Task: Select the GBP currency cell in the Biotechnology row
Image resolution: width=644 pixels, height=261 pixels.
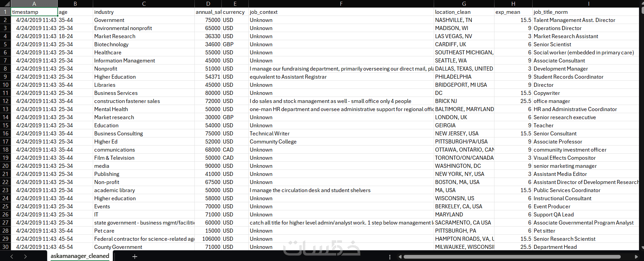Action: pyautogui.click(x=235, y=44)
